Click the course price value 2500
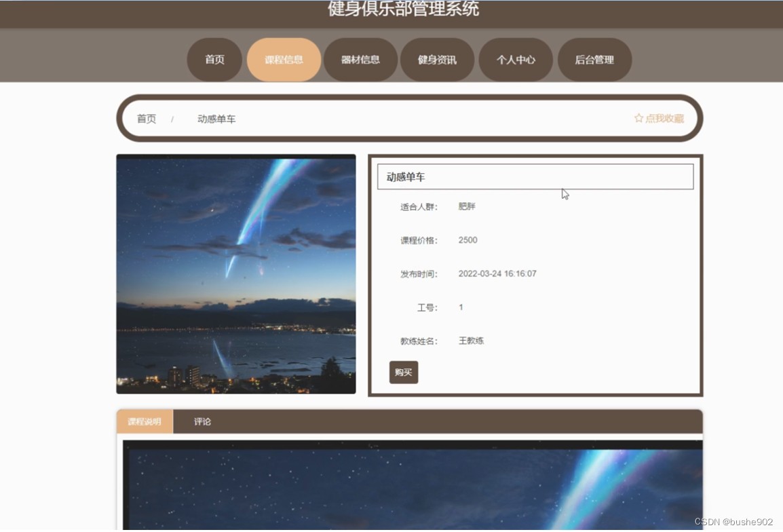 tap(468, 240)
